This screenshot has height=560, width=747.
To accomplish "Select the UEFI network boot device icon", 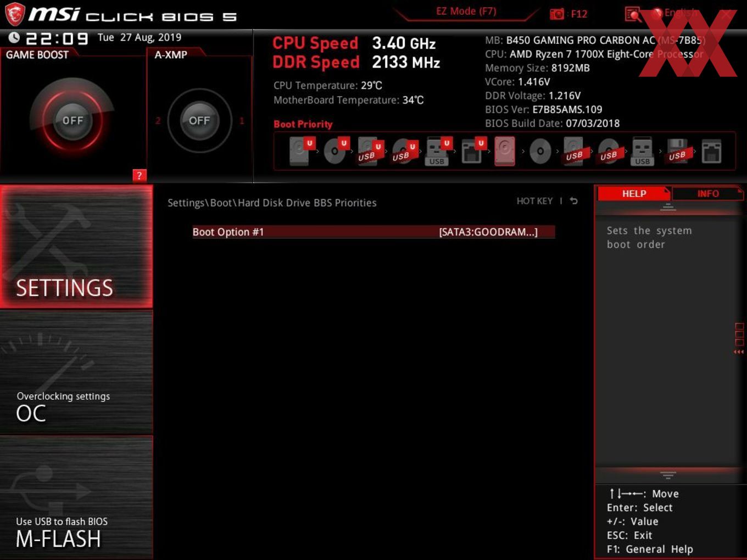I will pyautogui.click(x=472, y=151).
